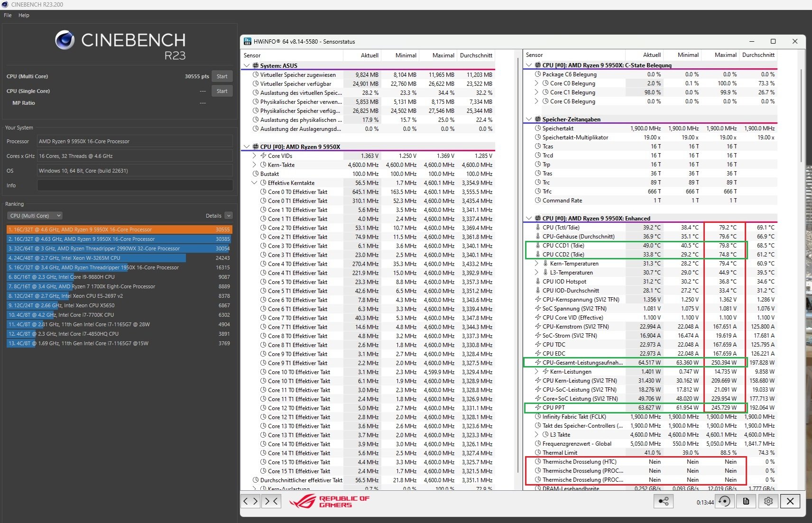Expand the Kern-Temperaturen row
Viewport: 812px width, 523px height.
pos(536,264)
